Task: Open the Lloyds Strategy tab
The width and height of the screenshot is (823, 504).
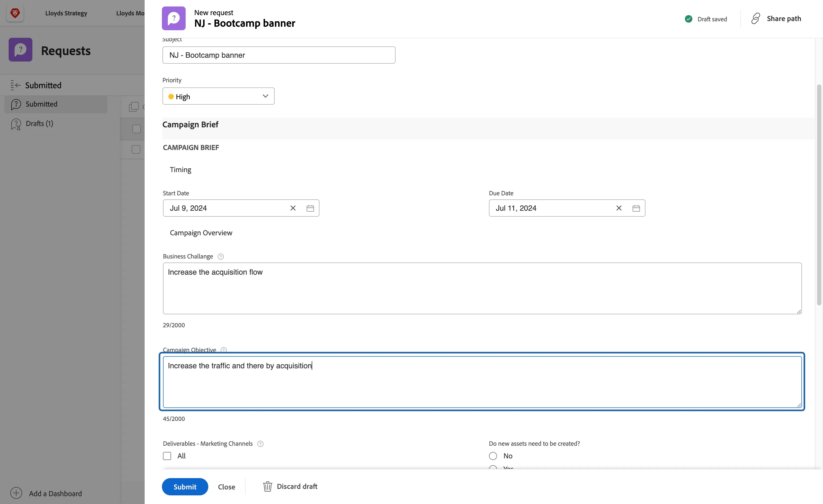Action: point(66,13)
